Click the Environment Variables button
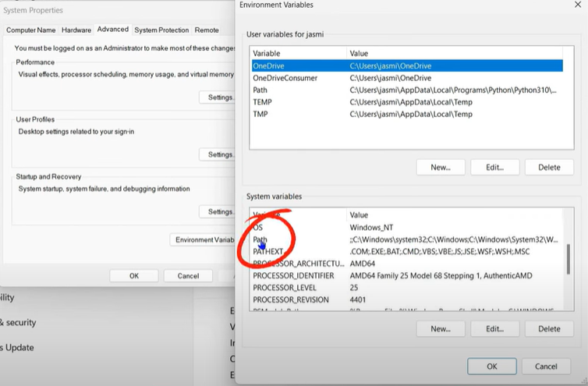 (203, 239)
